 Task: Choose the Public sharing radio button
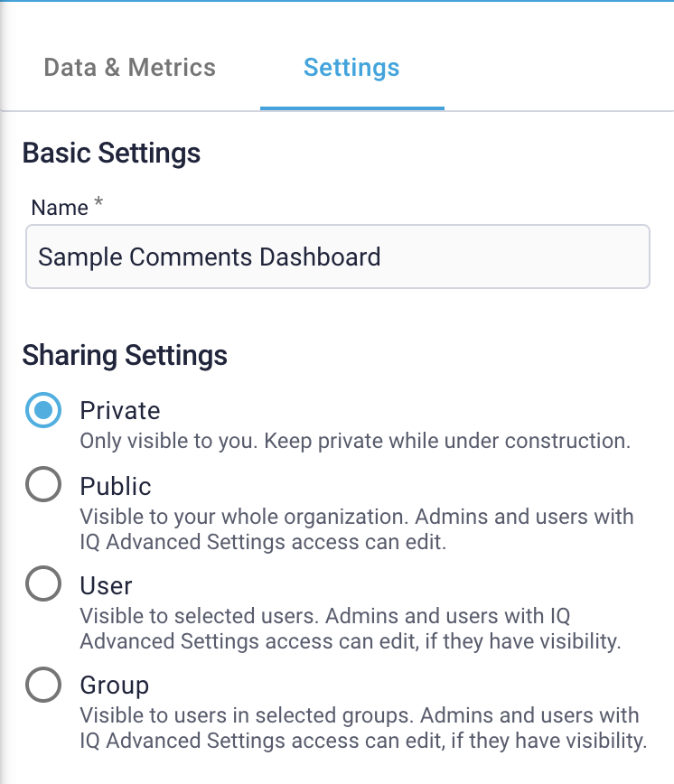pyautogui.click(x=43, y=484)
